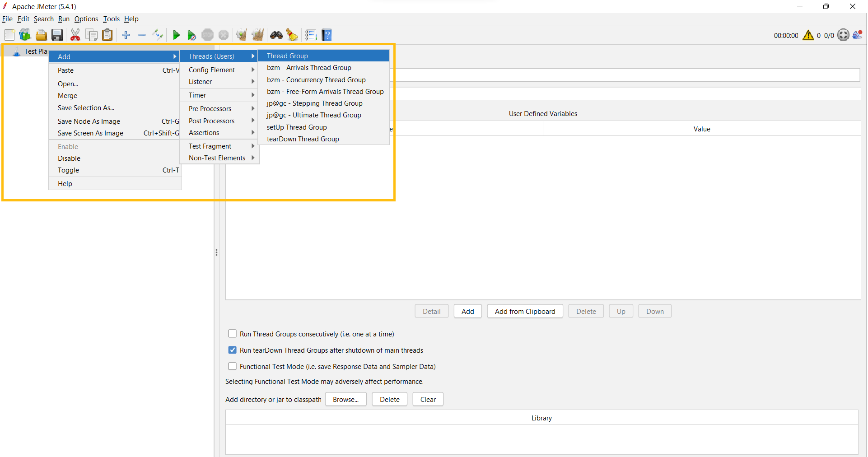Click the Library column header
Viewport: 868px width, 457px height.
(541, 418)
